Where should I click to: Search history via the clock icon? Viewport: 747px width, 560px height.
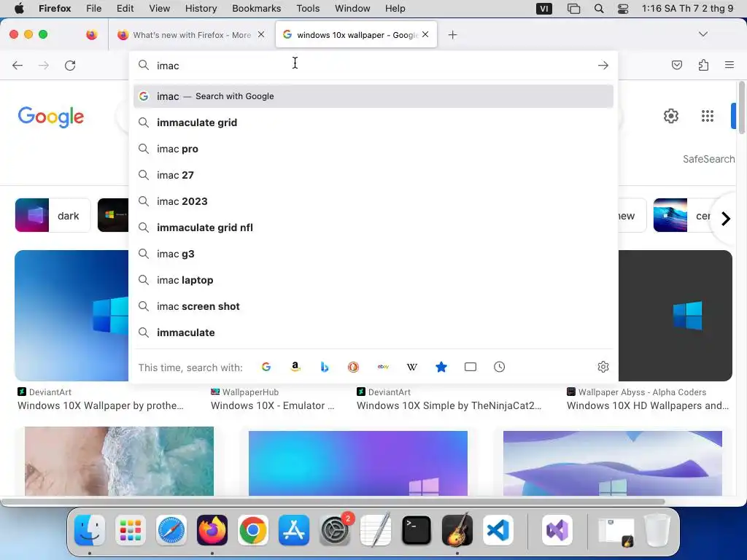[x=499, y=367]
